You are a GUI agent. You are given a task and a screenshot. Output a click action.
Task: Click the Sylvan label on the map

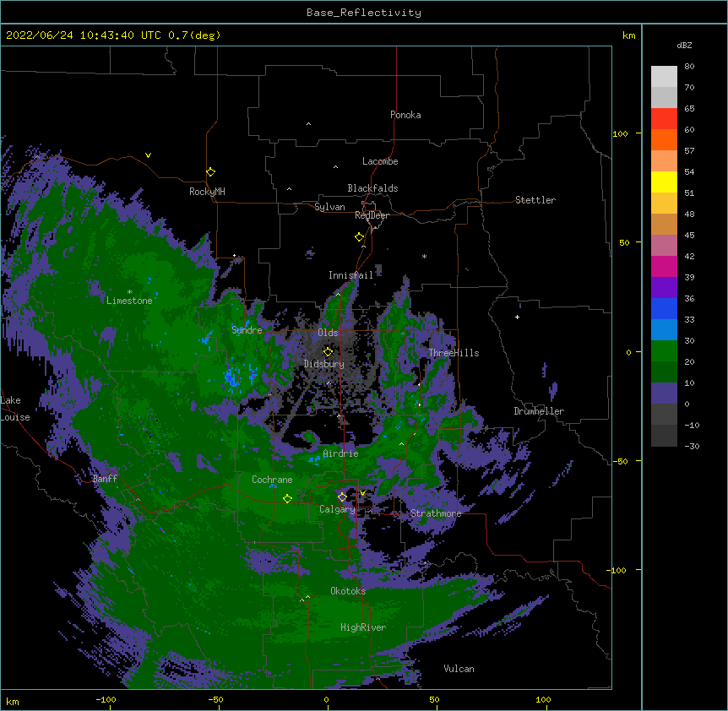pyautogui.click(x=329, y=207)
